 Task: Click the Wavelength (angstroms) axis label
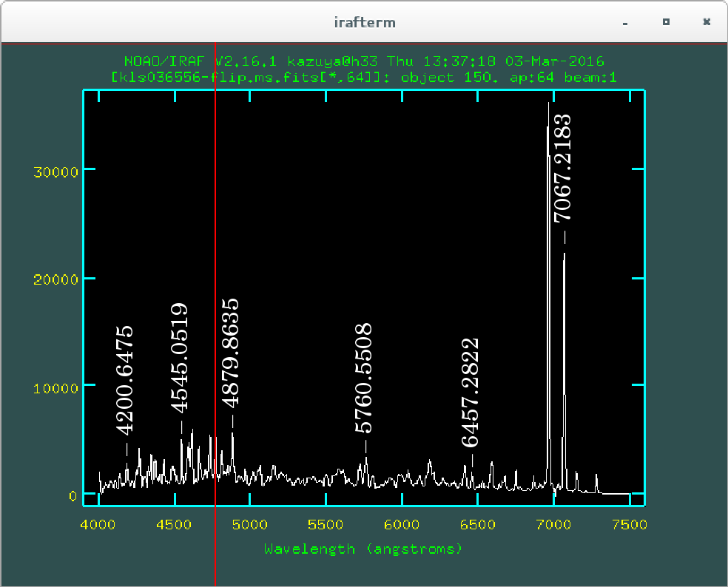pos(363,549)
